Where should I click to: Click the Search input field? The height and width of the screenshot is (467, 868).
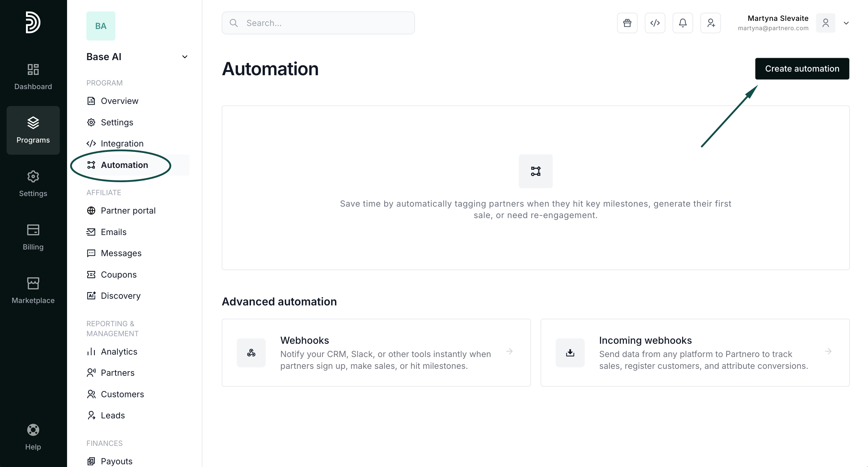(x=318, y=23)
